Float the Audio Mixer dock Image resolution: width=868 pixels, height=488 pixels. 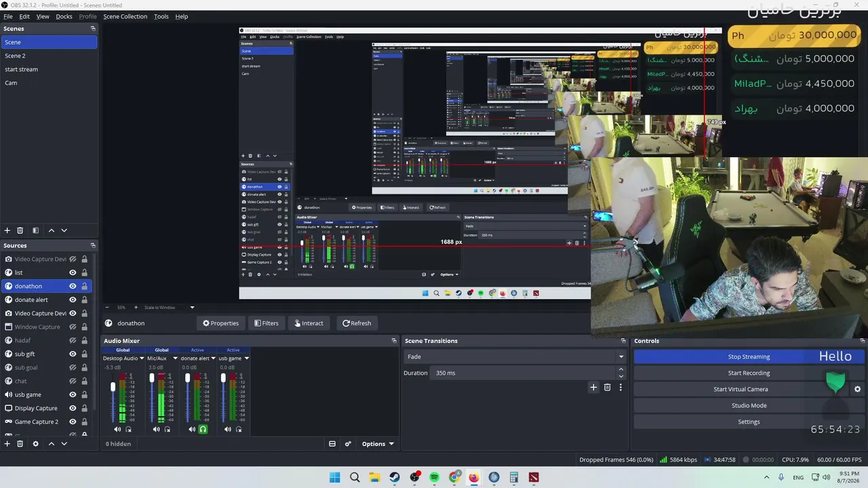pos(394,341)
